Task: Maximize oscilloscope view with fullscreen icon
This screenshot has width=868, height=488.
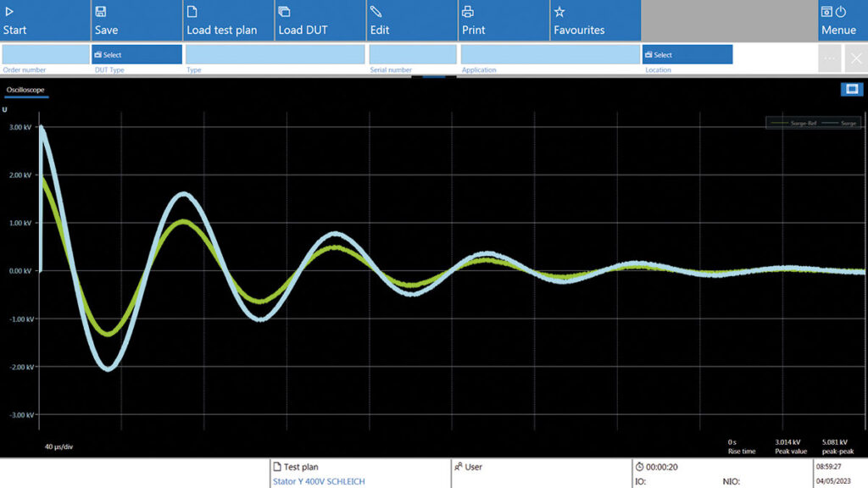Action: click(851, 89)
